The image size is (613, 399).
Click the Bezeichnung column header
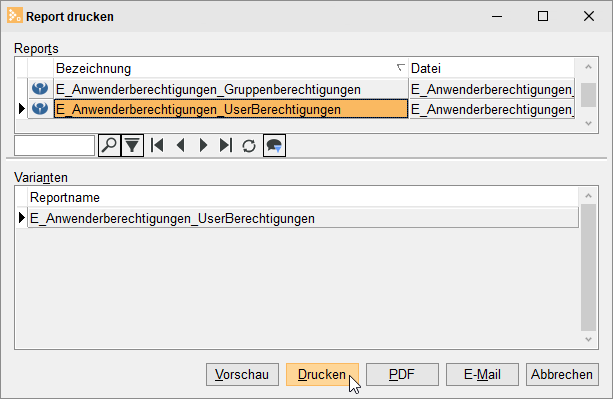(x=231, y=68)
